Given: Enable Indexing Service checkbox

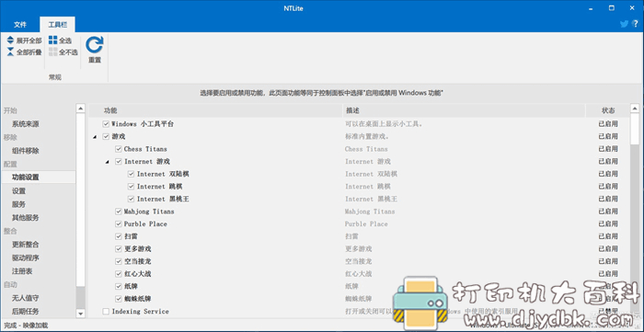Looking at the screenshot, I should click(x=106, y=312).
